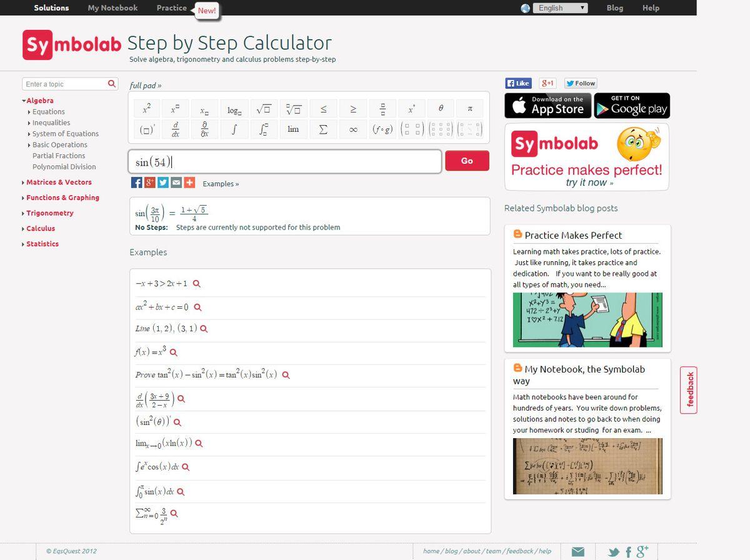750x560 pixels.
Task: Collapse the Algebra section
Action: click(x=39, y=101)
